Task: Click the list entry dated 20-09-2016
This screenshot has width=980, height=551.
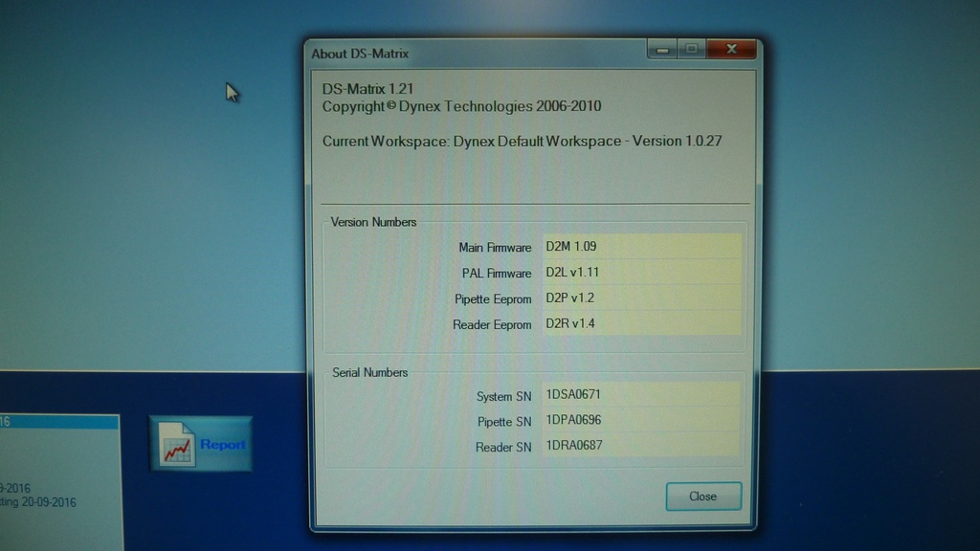Action: tap(43, 502)
